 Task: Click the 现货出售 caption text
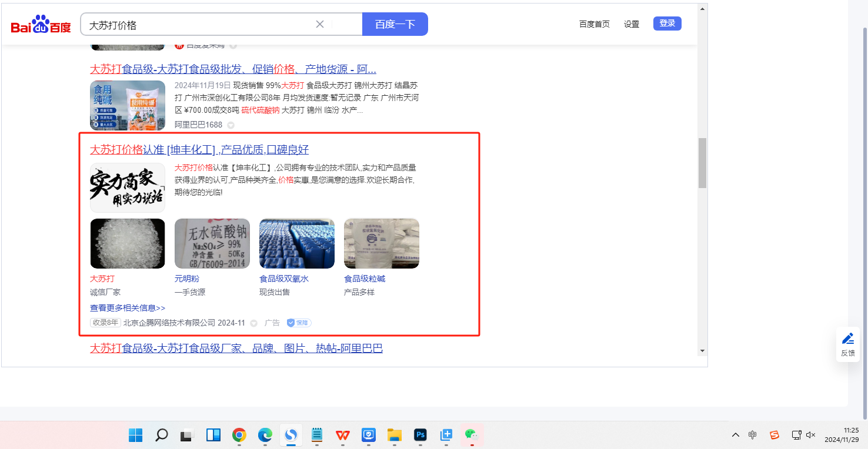275,292
